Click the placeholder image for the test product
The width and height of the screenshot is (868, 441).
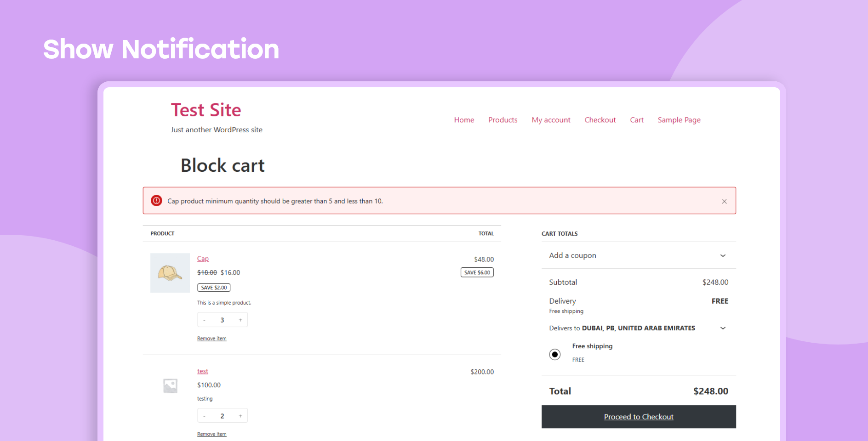(170, 385)
